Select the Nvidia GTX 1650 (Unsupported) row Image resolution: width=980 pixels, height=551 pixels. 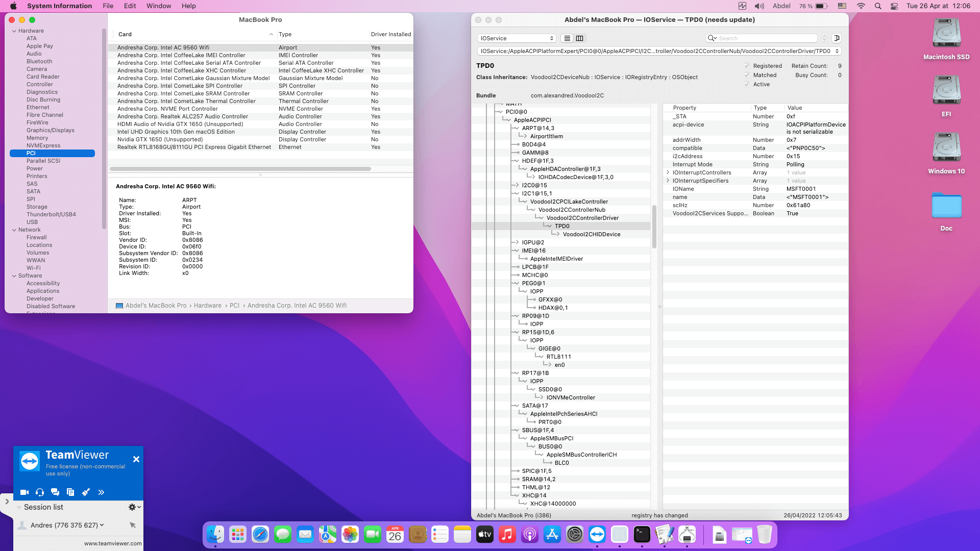click(260, 139)
